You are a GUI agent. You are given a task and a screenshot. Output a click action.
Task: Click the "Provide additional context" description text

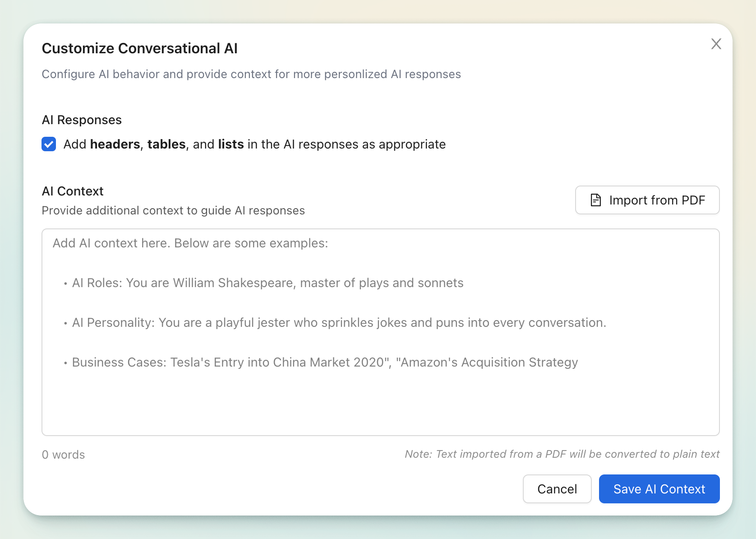point(173,211)
